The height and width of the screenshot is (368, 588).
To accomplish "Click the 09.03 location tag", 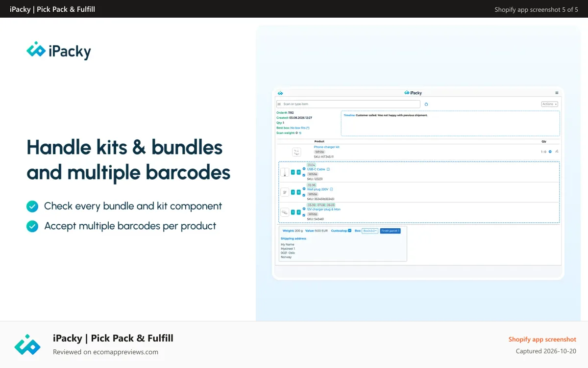I will click(x=331, y=205).
